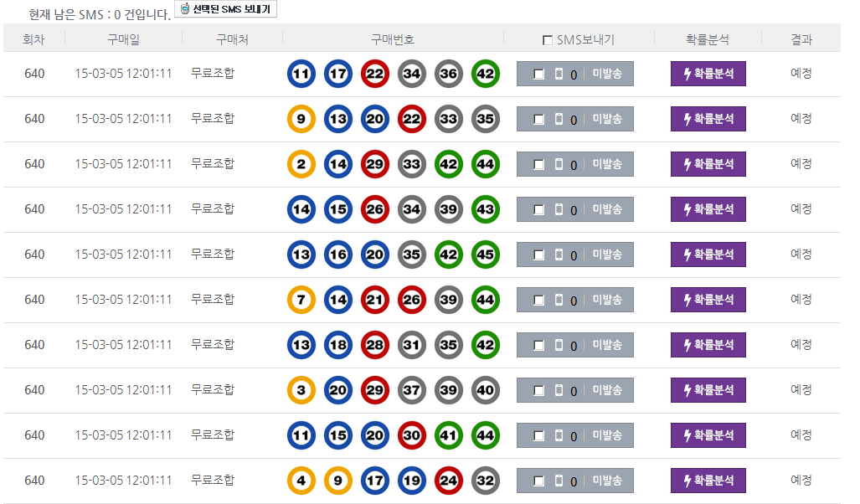The height and width of the screenshot is (504, 860).
Task: Select the yellow number 7 ball
Action: 301,300
